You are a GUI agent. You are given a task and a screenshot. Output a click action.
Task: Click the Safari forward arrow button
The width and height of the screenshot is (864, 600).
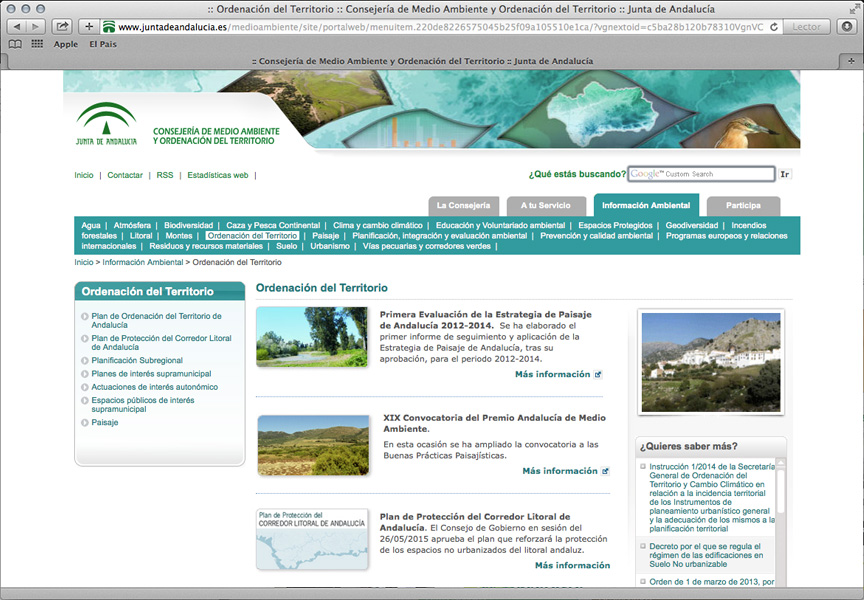coord(36,27)
